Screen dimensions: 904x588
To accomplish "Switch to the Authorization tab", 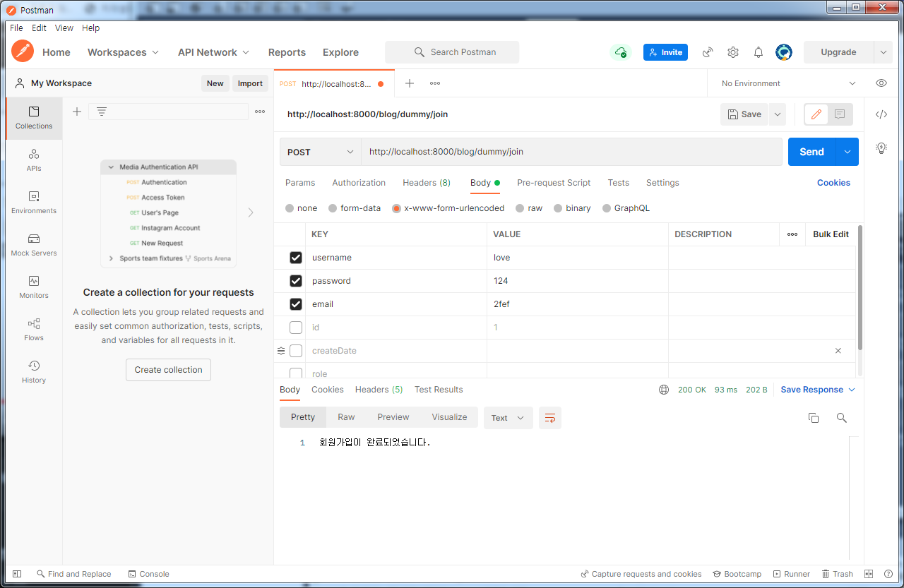I will (x=359, y=183).
